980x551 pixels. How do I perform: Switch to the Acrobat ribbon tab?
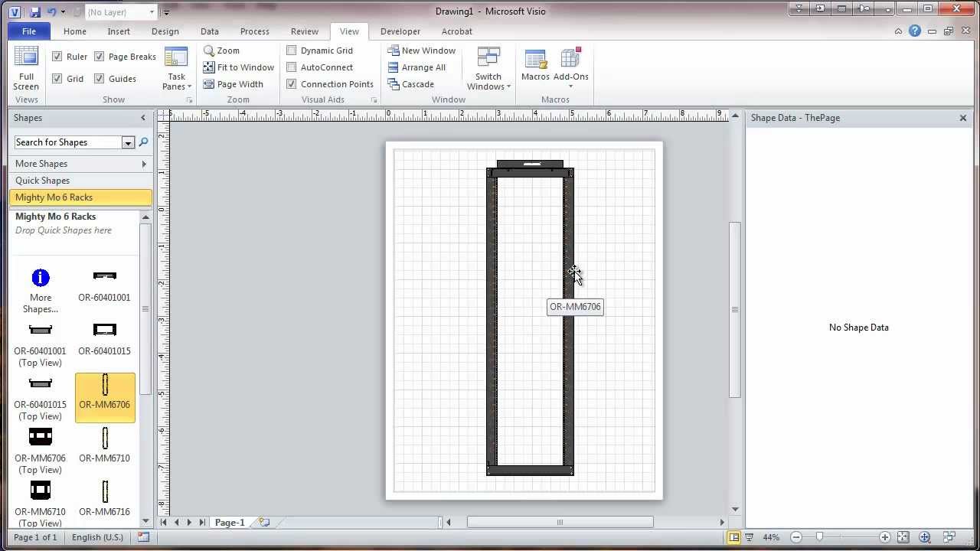[457, 31]
